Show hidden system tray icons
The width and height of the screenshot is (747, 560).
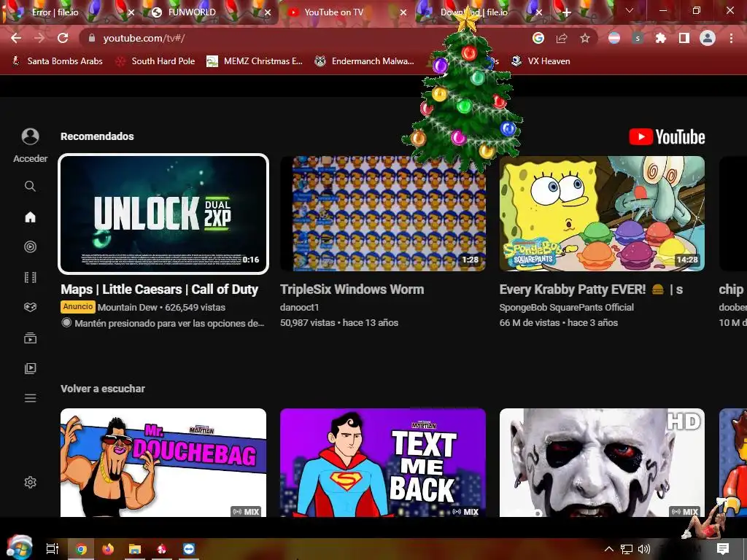(x=609, y=549)
